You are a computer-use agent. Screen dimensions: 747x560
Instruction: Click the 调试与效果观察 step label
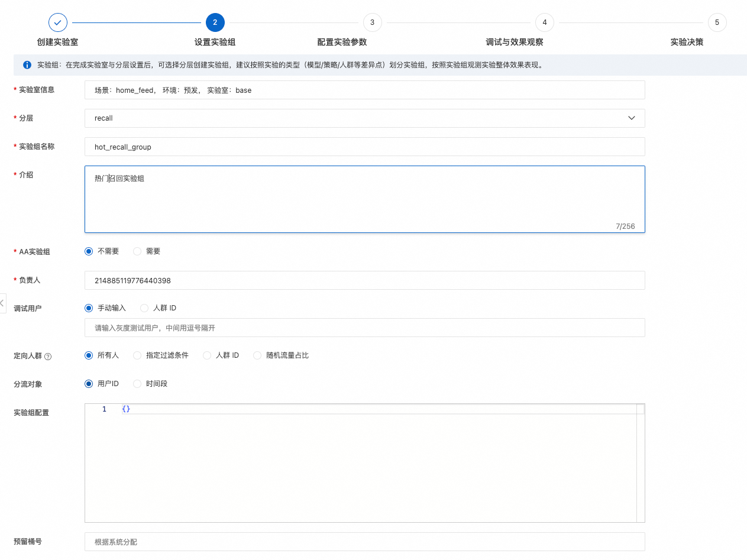(x=515, y=43)
